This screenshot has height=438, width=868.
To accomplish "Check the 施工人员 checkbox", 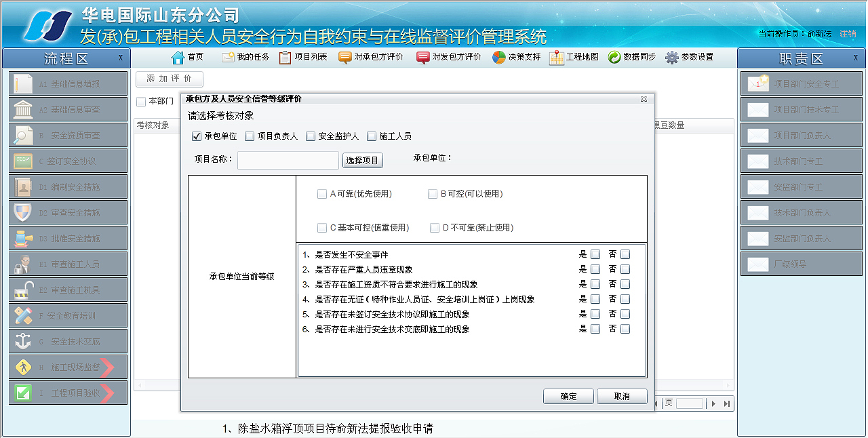I will pos(372,136).
